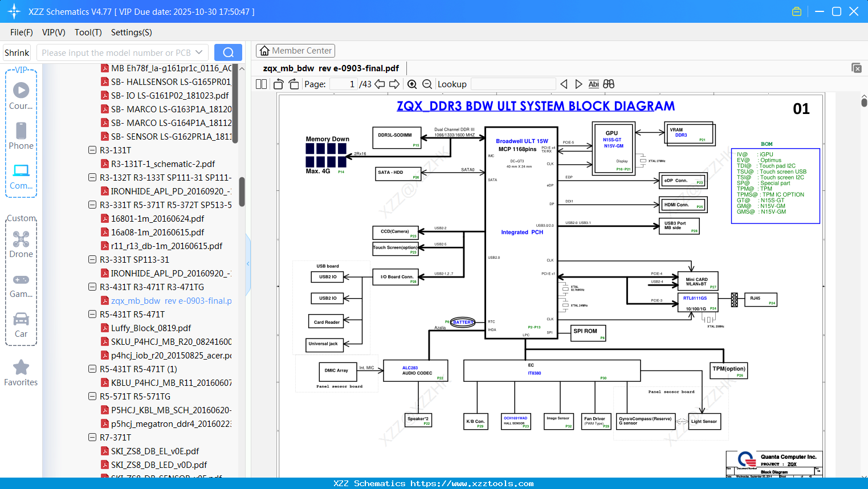Open the model number dropdown arrow
Image resolution: width=868 pixels, height=489 pixels.
(199, 52)
